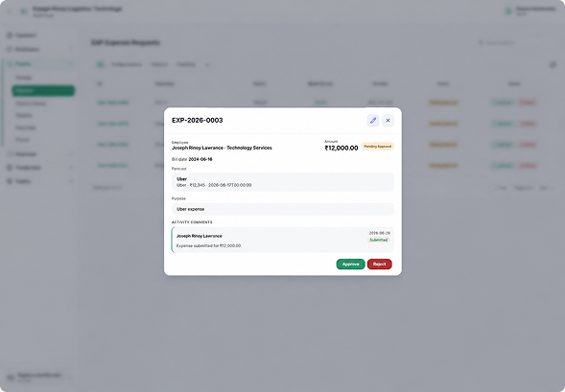Close the EXP-2026-0003 dialog with the X
Viewport: 565px width, 392px height.
pos(388,120)
